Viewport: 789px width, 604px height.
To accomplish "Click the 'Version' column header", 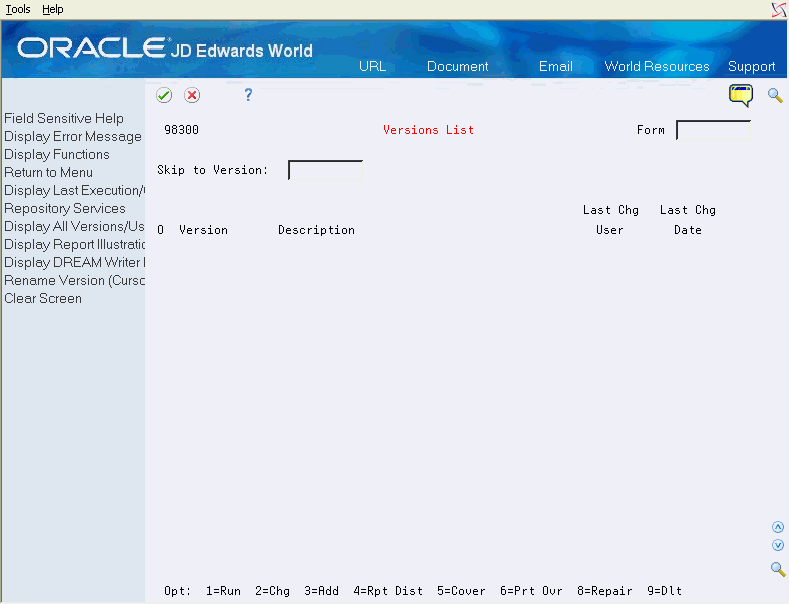I will tap(203, 230).
